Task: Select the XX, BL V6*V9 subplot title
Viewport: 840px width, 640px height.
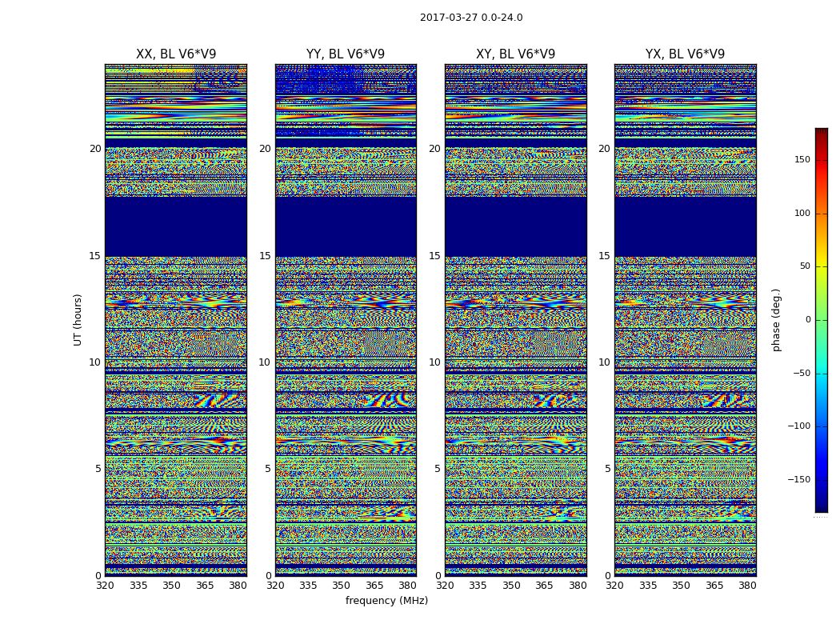Action: tap(176, 54)
